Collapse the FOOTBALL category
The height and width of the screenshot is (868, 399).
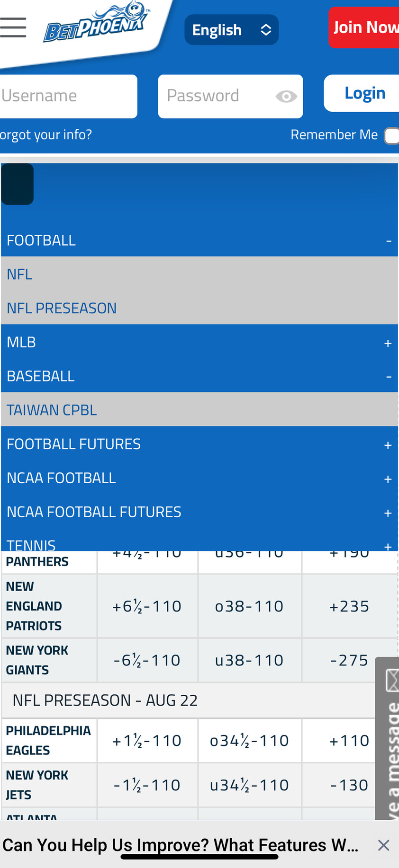[x=389, y=241]
